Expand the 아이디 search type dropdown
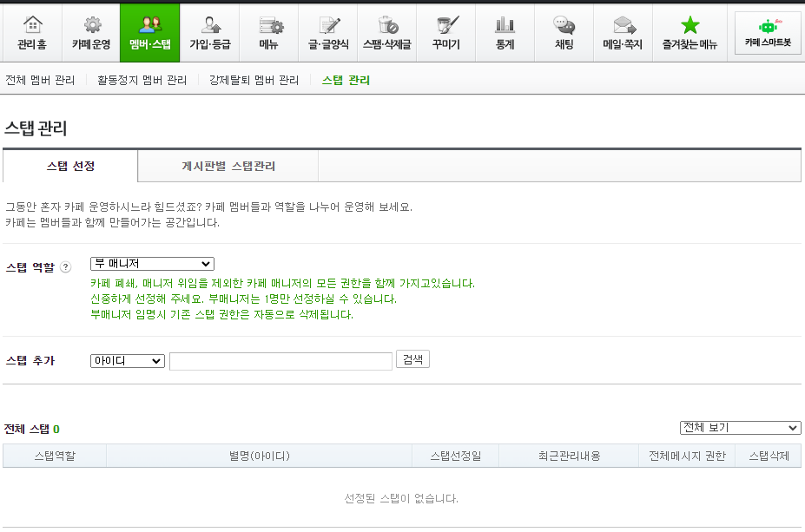 coord(128,361)
